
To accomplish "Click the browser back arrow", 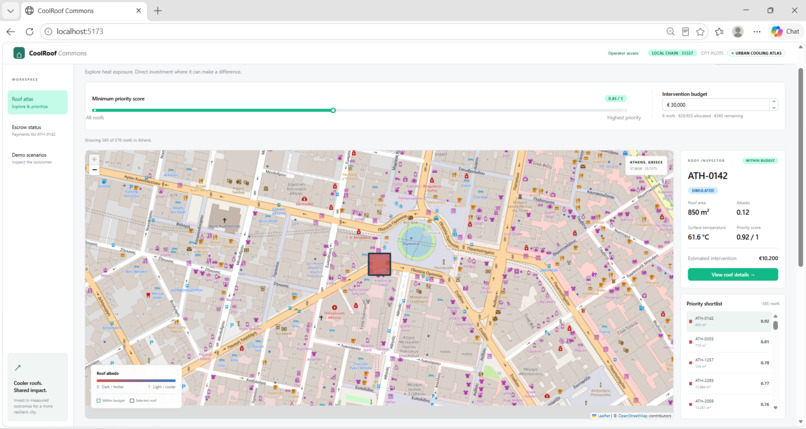I will (10, 31).
